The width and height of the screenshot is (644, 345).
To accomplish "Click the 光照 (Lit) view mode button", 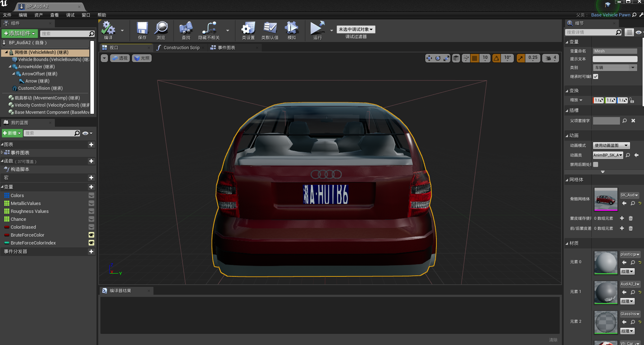I will coord(142,58).
